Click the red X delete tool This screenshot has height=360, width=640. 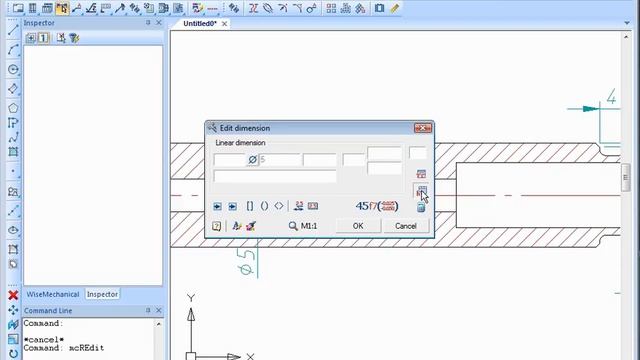click(13, 295)
